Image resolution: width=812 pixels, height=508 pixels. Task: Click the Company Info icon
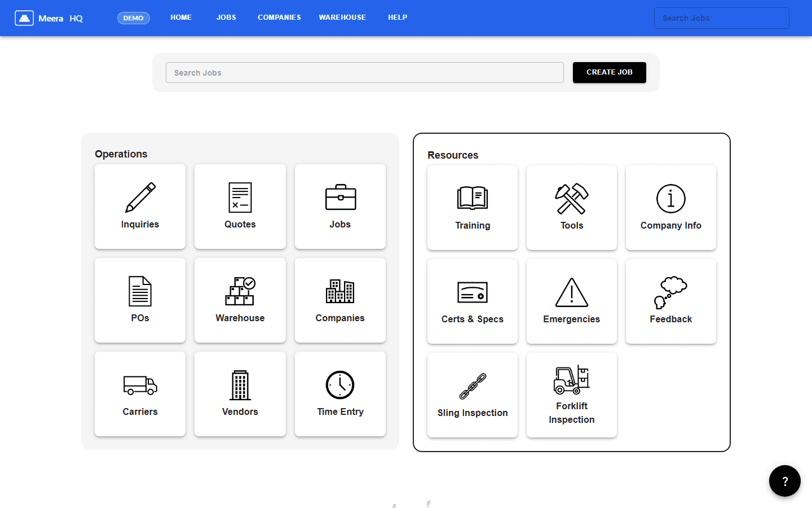(x=671, y=199)
